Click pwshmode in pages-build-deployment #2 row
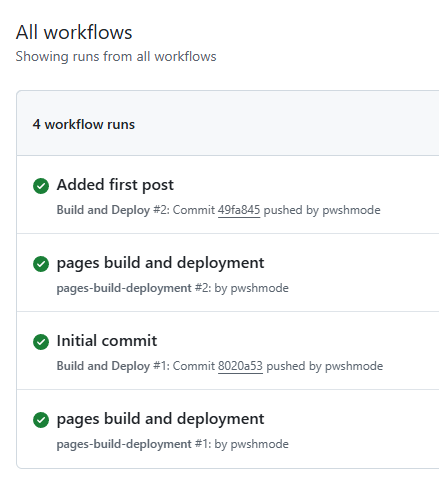 point(260,288)
